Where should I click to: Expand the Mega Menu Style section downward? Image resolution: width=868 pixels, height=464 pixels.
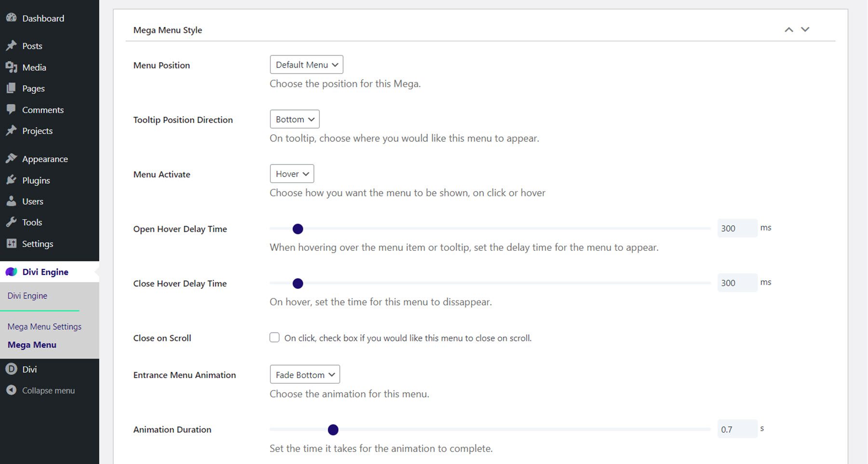pyautogui.click(x=805, y=29)
